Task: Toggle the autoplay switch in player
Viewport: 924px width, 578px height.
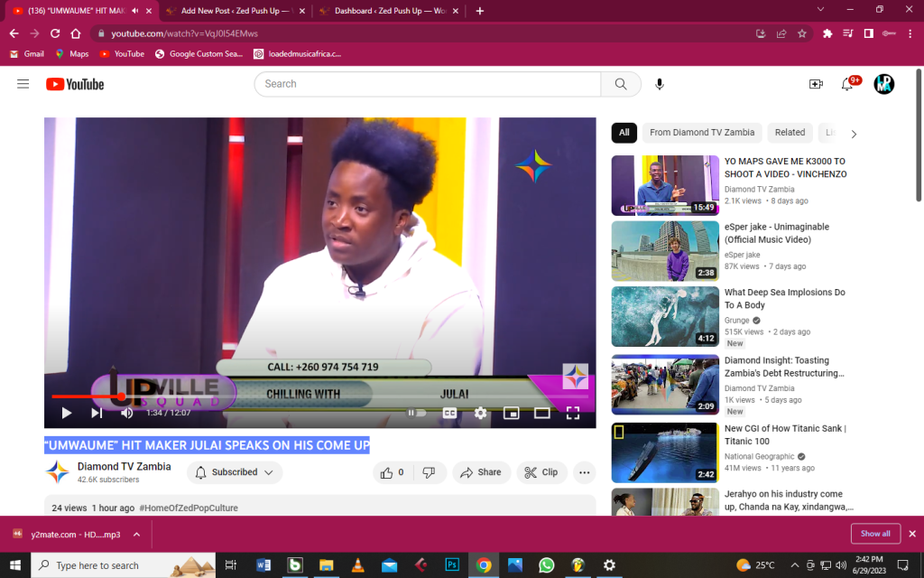Action: [417, 413]
